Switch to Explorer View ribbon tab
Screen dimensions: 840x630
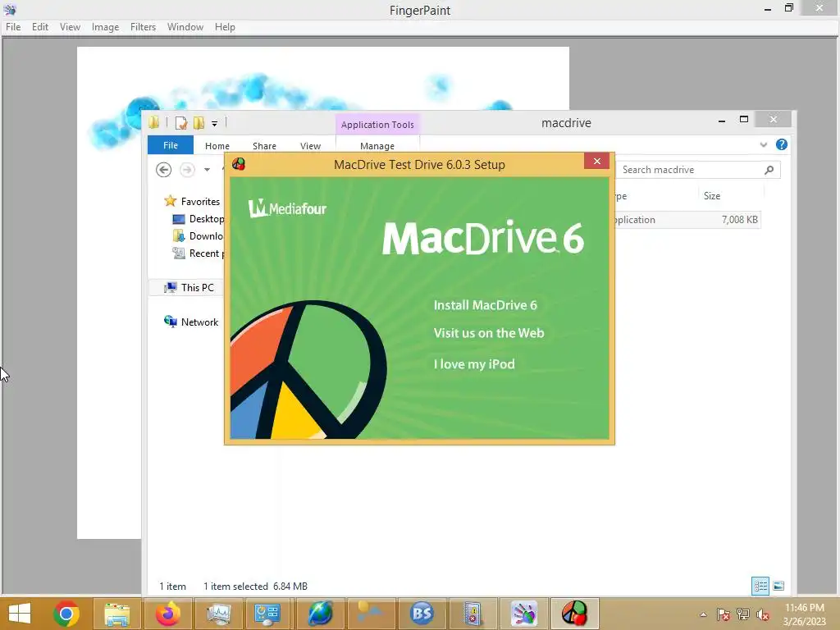[x=310, y=146]
